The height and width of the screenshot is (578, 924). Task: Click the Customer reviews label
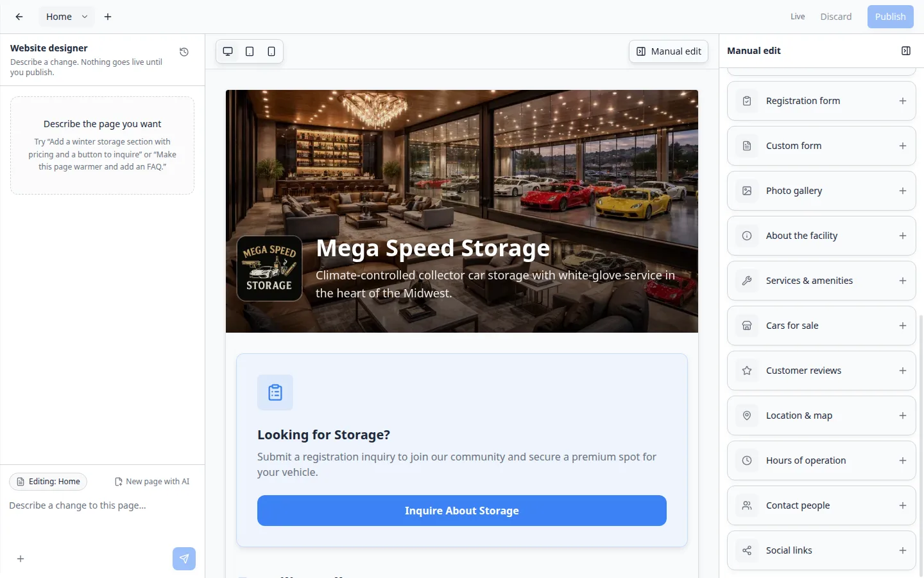pyautogui.click(x=803, y=371)
